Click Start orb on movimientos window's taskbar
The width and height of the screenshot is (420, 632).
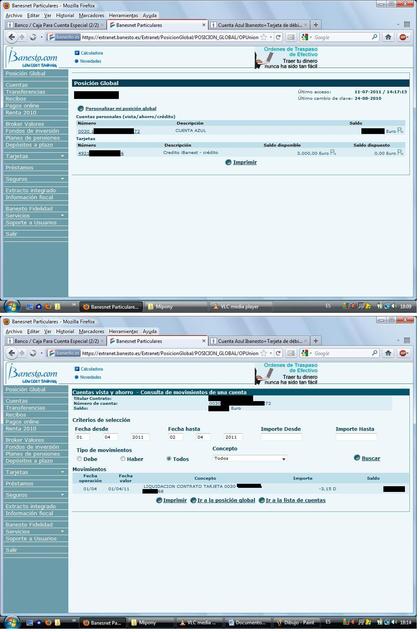(11, 622)
